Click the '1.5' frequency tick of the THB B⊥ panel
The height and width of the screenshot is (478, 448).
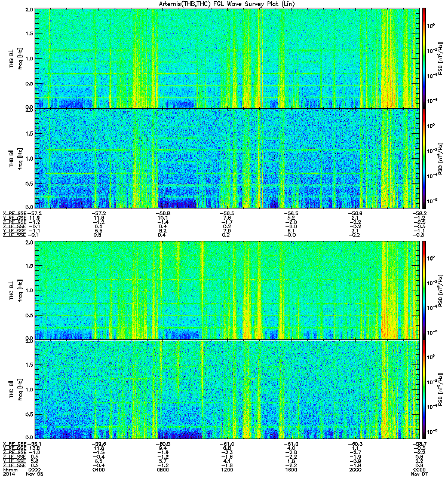29,33
